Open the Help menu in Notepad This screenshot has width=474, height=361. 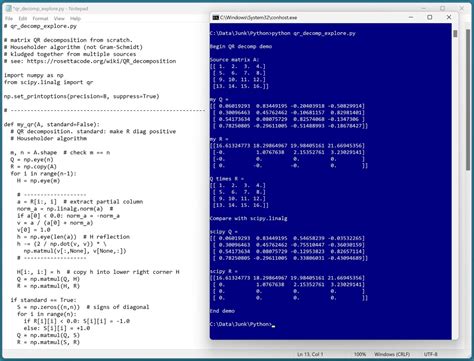[75, 18]
